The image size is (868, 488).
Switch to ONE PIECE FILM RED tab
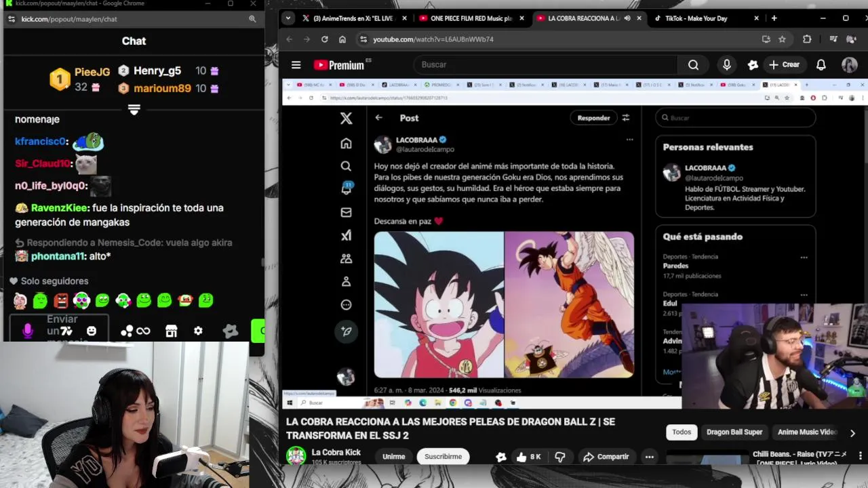471,18
